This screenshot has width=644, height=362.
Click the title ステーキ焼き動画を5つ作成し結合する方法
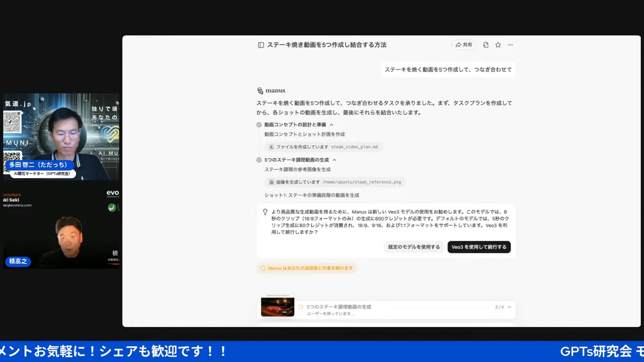pyautogui.click(x=327, y=45)
